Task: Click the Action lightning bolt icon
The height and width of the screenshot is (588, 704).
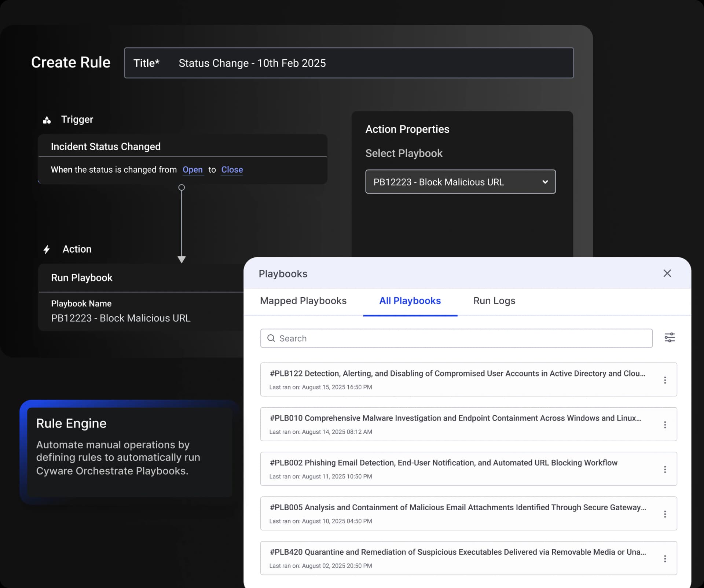Action: click(x=47, y=250)
